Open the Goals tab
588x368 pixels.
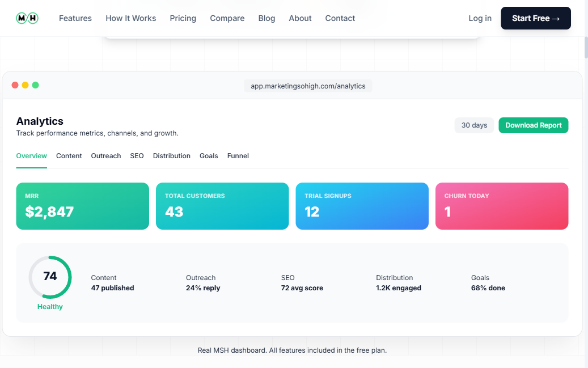coord(209,156)
